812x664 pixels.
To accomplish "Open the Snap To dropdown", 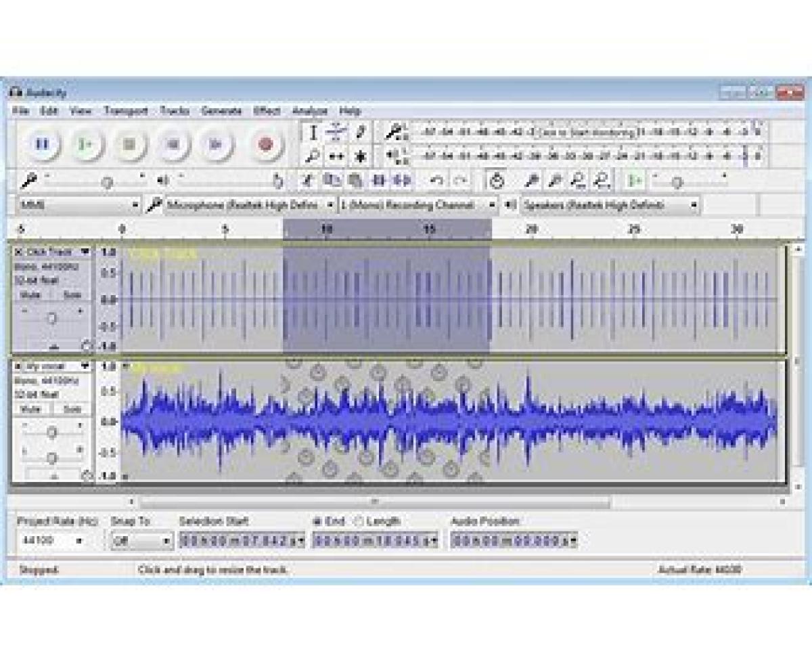I will pyautogui.click(x=141, y=541).
